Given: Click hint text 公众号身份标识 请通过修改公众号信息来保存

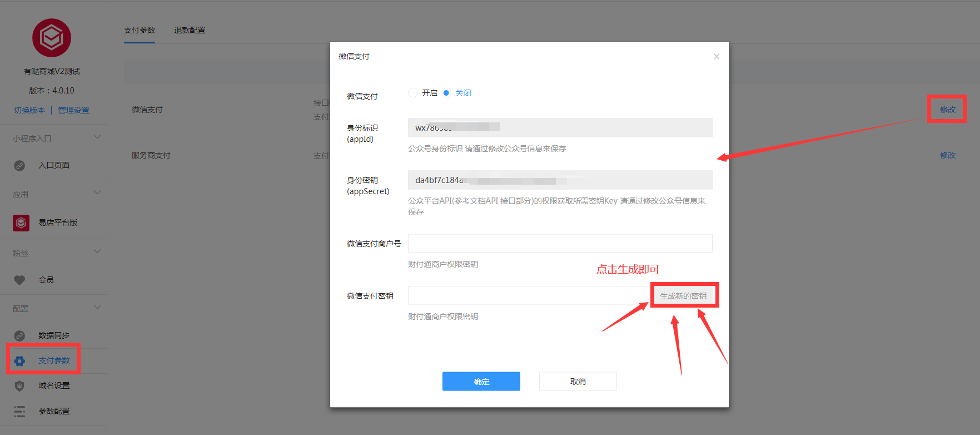Looking at the screenshot, I should pyautogui.click(x=487, y=149).
